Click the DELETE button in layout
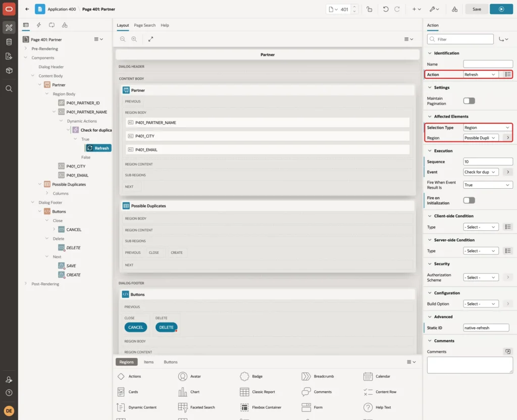The height and width of the screenshot is (420, 517). click(x=166, y=327)
